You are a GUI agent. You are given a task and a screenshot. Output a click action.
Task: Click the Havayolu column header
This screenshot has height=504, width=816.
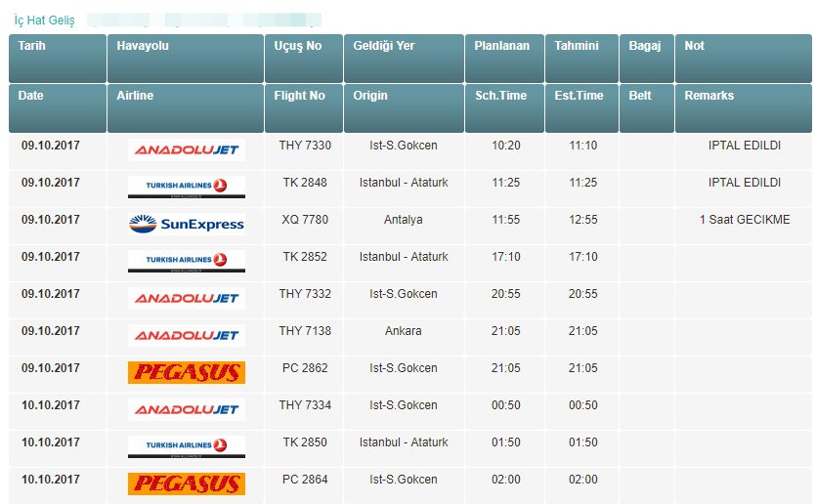click(186, 59)
